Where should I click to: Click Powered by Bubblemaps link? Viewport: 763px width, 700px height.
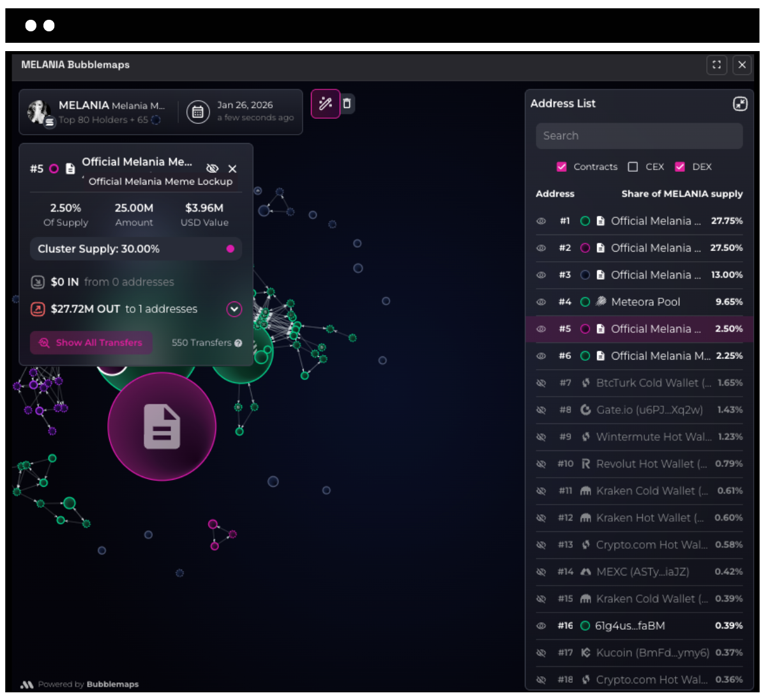coord(79,685)
